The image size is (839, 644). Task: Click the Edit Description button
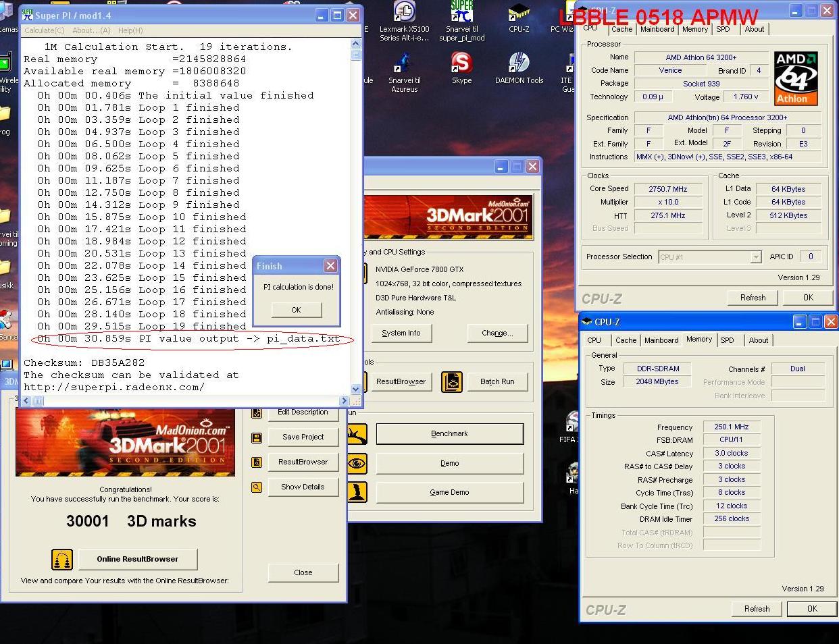(x=303, y=414)
